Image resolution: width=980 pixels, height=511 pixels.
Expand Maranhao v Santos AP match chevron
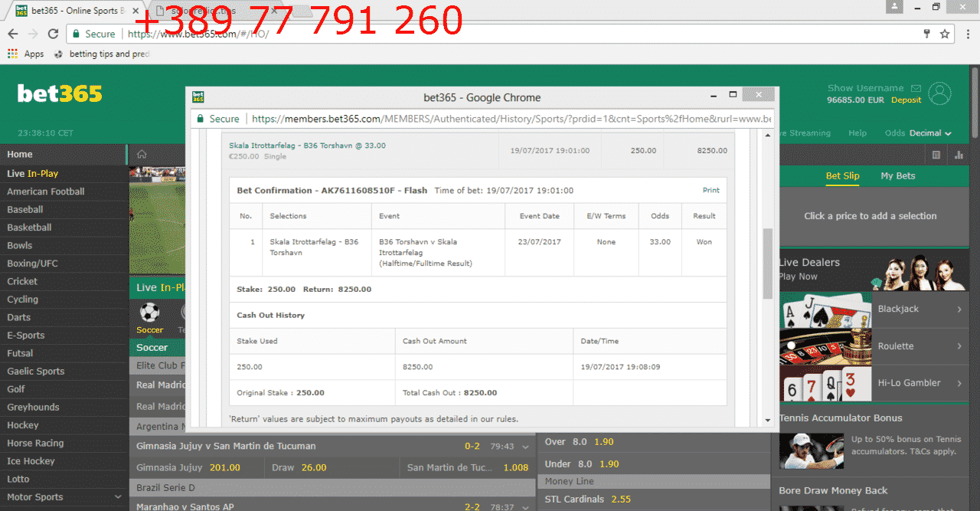(524, 507)
